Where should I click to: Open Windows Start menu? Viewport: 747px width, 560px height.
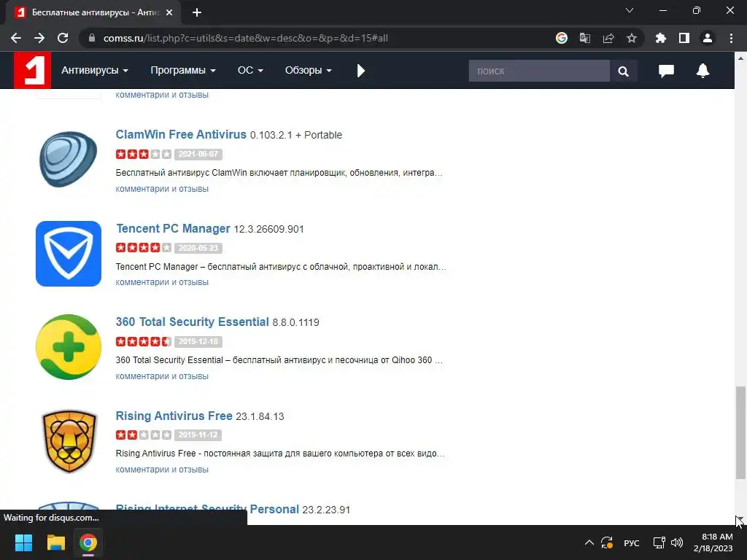23,542
